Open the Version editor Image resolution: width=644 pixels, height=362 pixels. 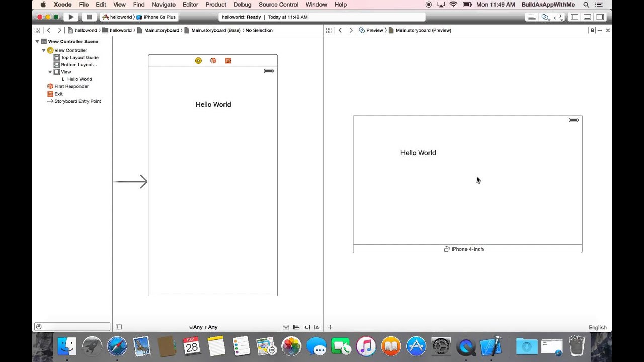point(558,17)
